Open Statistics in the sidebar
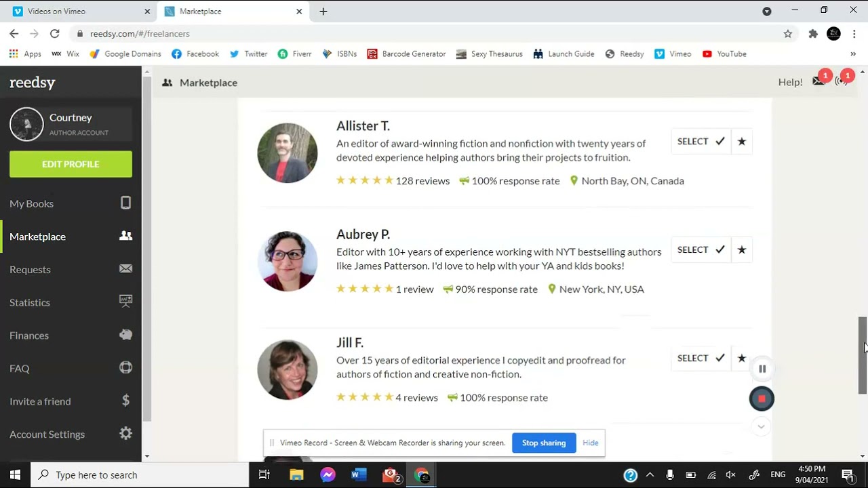Image resolution: width=868 pixels, height=488 pixels. (71, 302)
